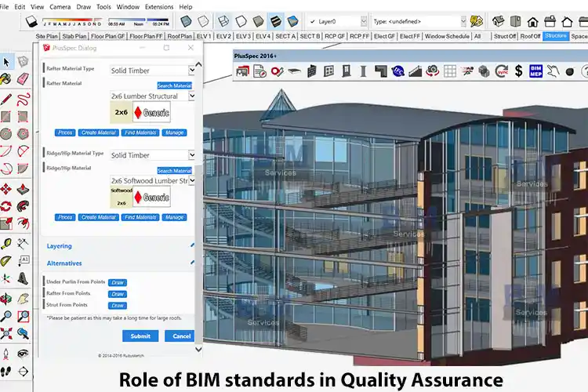Viewport: 588px width, 392px height.
Task: Choose the Pencil line tool
Action: (x=6, y=100)
